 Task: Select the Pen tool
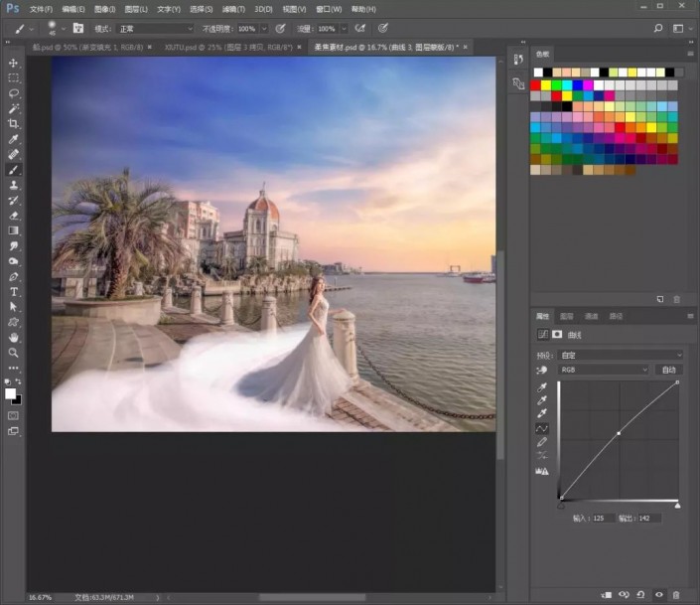pos(13,276)
